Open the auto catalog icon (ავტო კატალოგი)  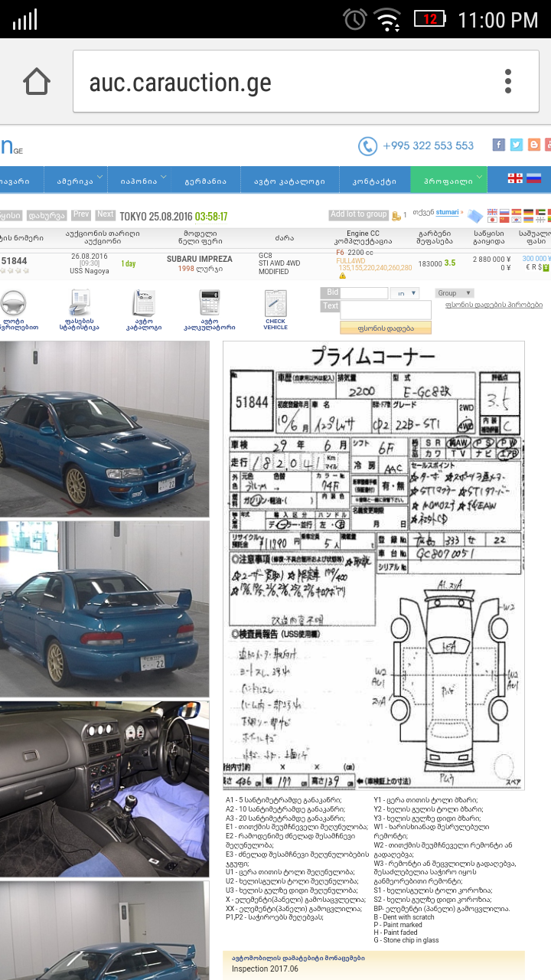pos(144,303)
